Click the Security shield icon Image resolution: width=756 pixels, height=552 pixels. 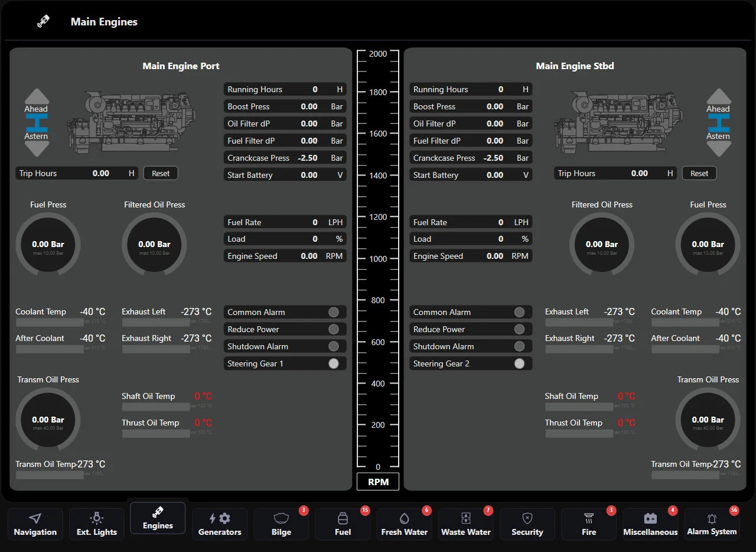click(527, 518)
